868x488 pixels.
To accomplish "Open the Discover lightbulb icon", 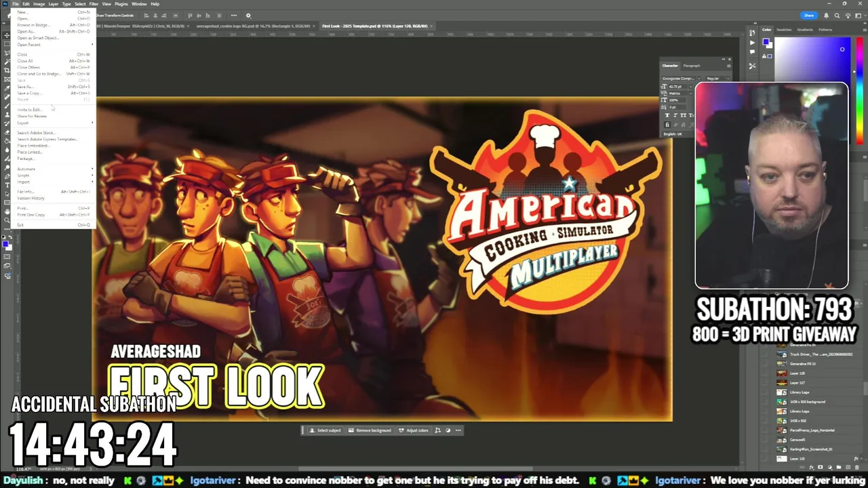I will pyautogui.click(x=847, y=14).
